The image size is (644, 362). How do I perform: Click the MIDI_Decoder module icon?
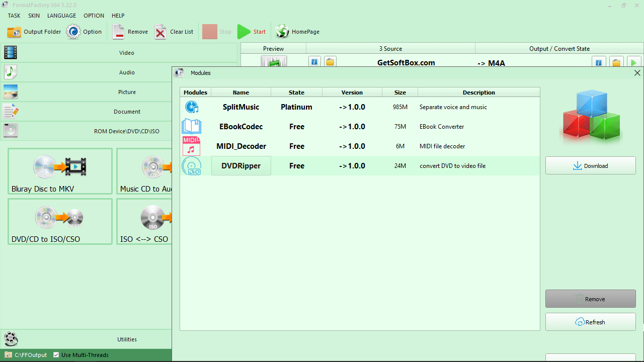[191, 146]
